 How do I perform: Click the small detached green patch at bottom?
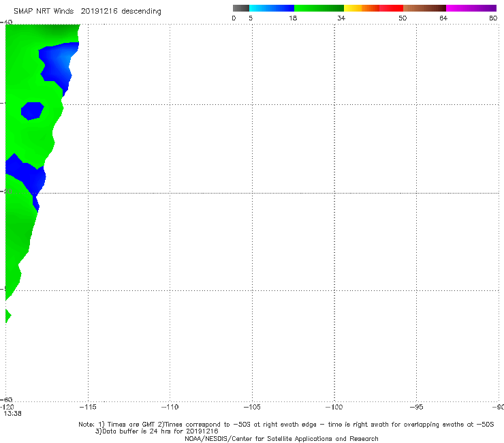[8, 316]
